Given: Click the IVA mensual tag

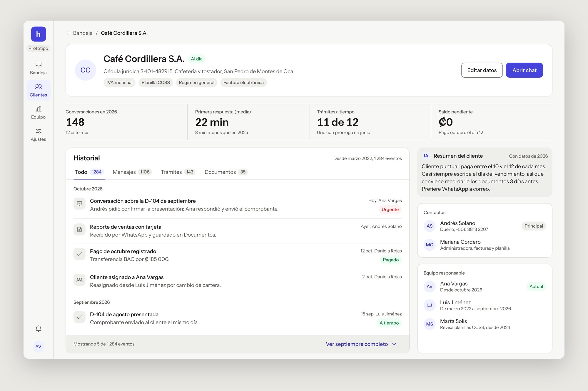Looking at the screenshot, I should (x=119, y=83).
